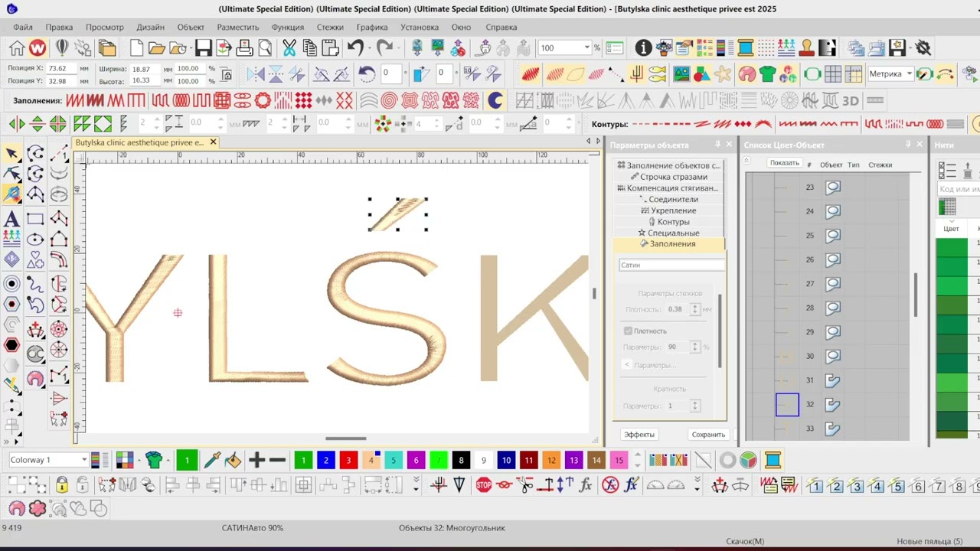Viewport: 980px width, 551px height.
Task: Open the Undo history dropdown arrow
Action: 369,48
